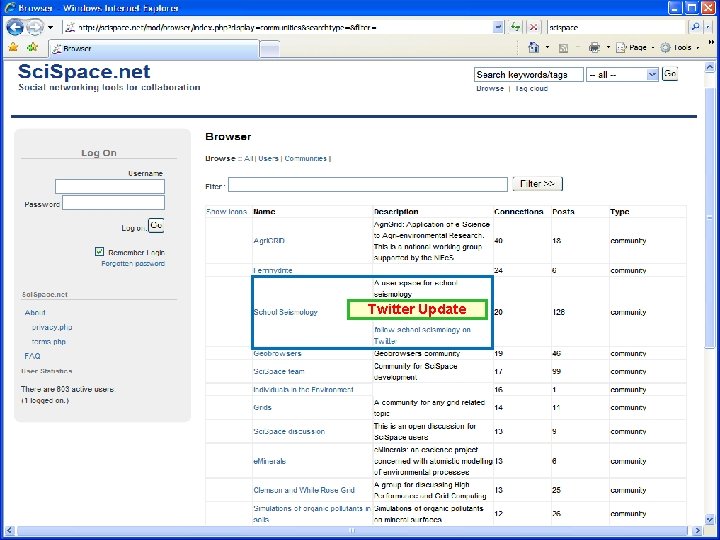Click the browser Forward arrow button
Viewport: 720px width, 540px height.
tap(35, 28)
